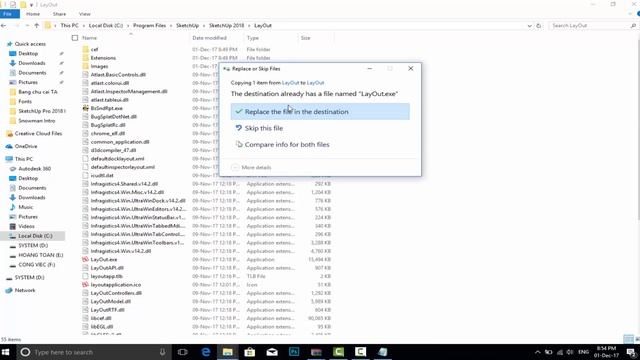Open Action Center notifications icon
640x360 pixels.
click(631, 352)
